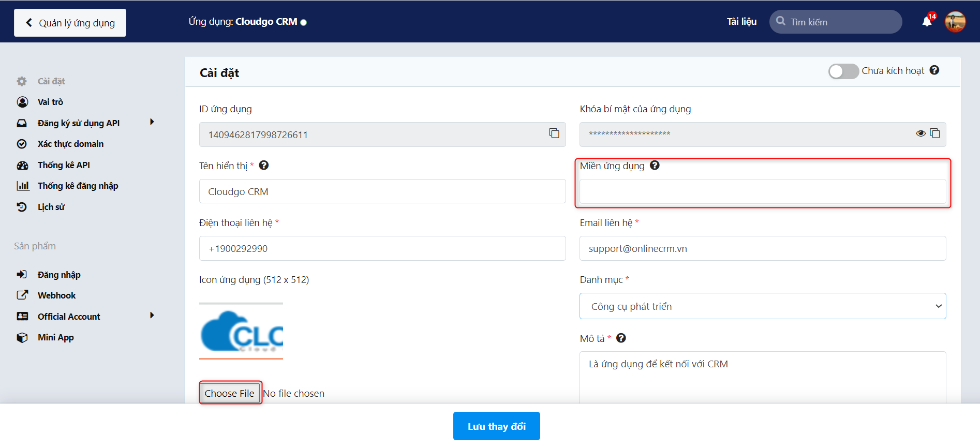The width and height of the screenshot is (980, 448).
Task: Go to Webhook in sidebar
Action: point(56,295)
